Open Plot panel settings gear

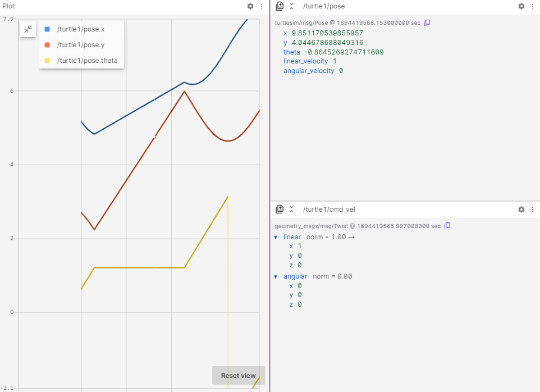(250, 6)
